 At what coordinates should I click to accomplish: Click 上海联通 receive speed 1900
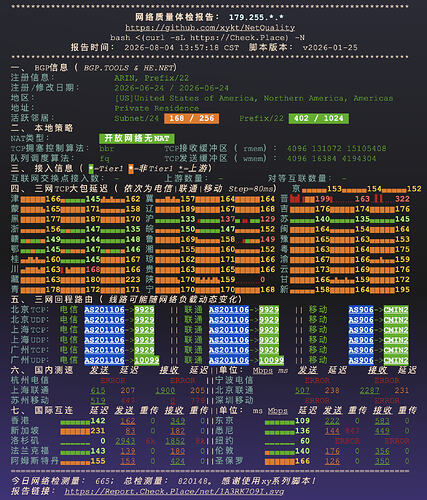tap(165, 390)
